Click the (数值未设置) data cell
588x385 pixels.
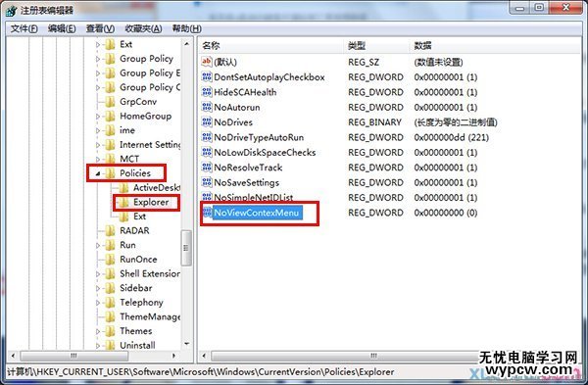coord(438,62)
